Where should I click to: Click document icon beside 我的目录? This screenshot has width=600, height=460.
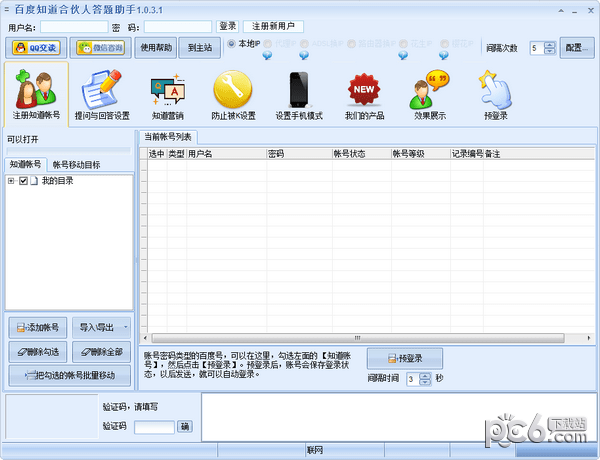(34, 181)
